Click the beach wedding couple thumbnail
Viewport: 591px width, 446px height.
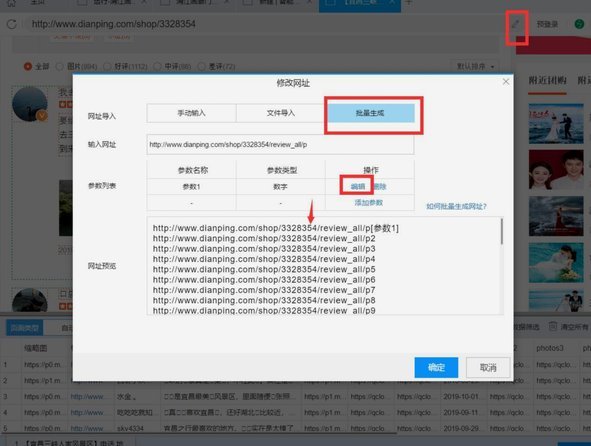556,124
